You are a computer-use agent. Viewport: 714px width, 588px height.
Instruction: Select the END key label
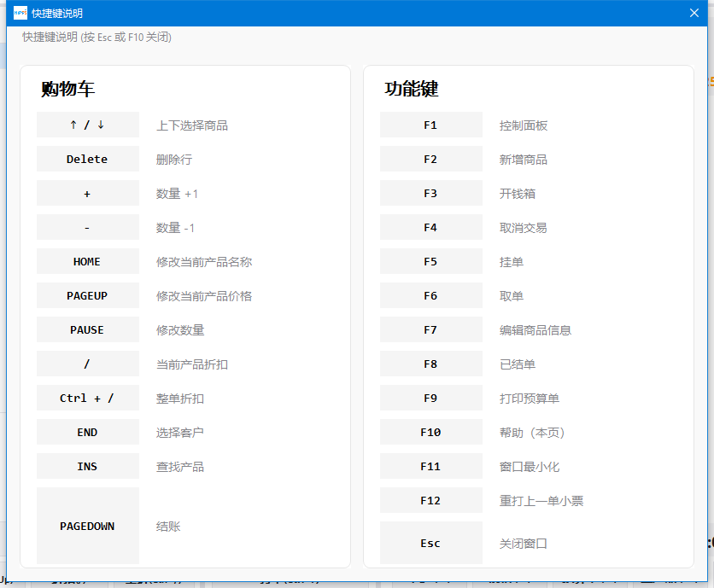tap(87, 432)
